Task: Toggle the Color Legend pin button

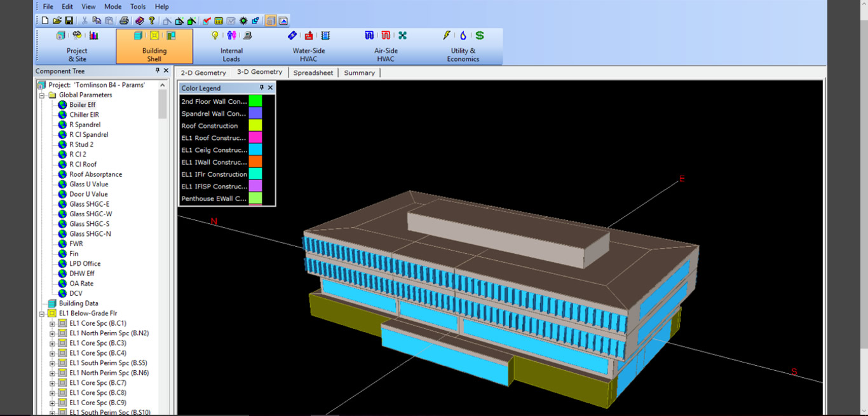Action: 261,88
